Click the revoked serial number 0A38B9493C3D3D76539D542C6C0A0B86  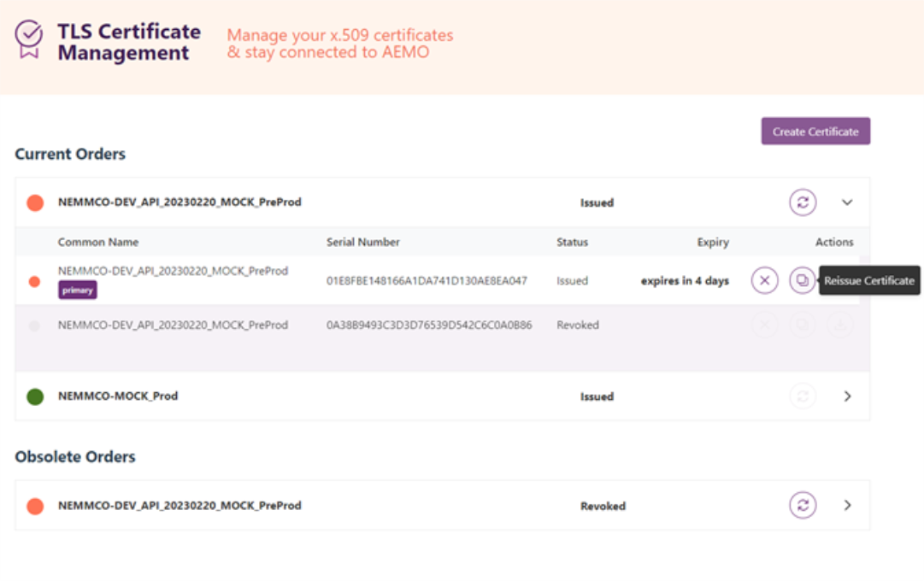429,326
